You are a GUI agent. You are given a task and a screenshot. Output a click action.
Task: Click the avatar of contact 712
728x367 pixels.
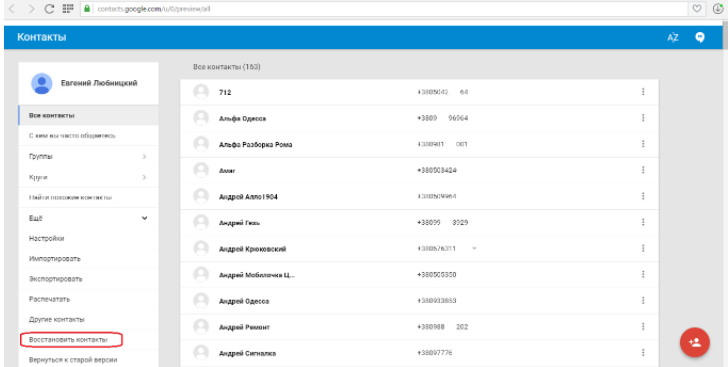[201, 92]
